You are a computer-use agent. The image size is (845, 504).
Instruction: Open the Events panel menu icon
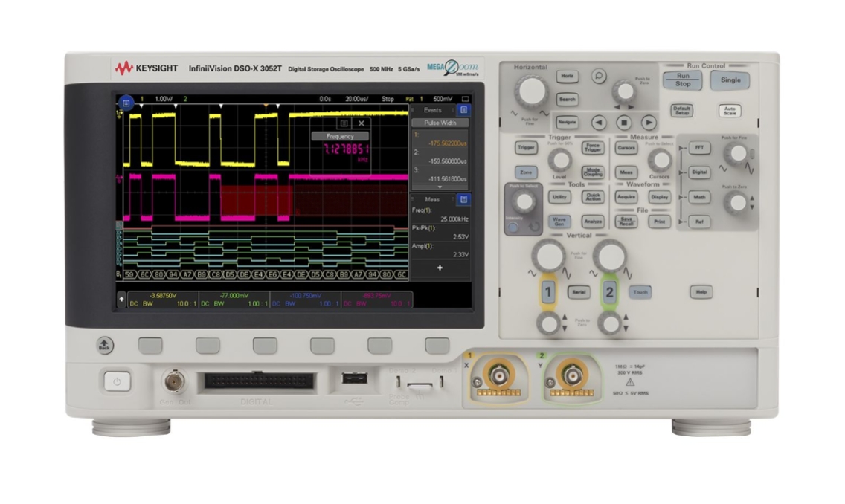[464, 111]
